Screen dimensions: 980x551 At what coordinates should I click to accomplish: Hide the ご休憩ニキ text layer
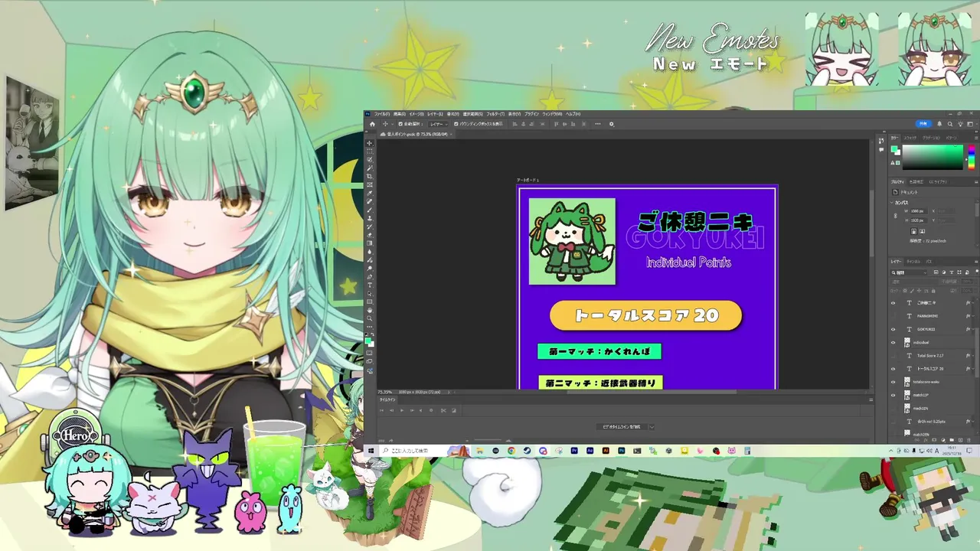coord(893,303)
